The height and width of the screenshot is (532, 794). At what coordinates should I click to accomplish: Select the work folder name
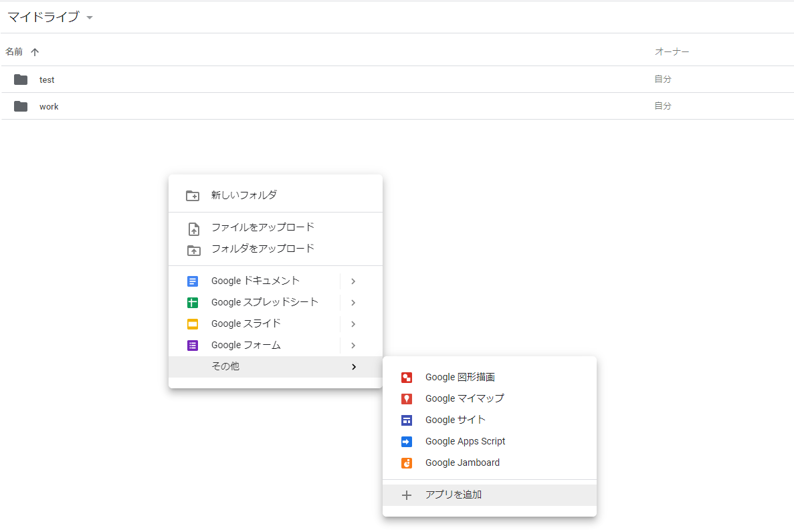pos(49,107)
